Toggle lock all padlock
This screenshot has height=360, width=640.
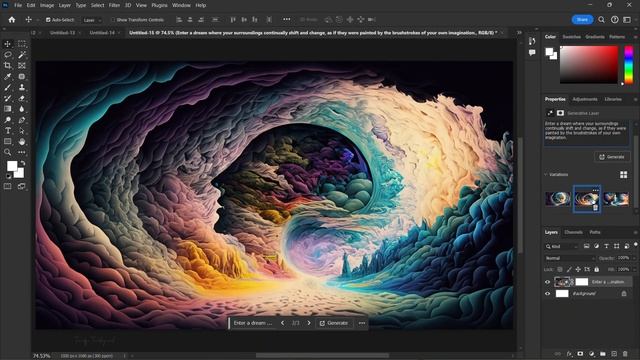point(597,269)
